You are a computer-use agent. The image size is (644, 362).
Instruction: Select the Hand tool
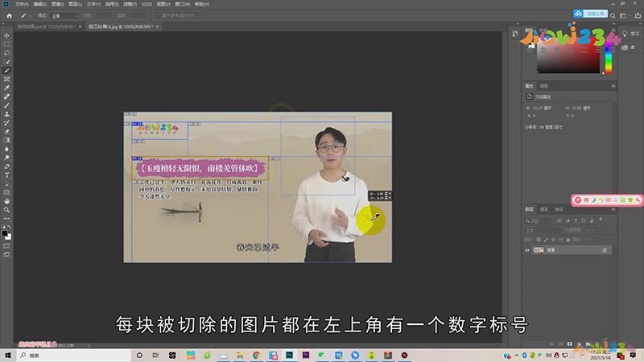click(x=6, y=201)
